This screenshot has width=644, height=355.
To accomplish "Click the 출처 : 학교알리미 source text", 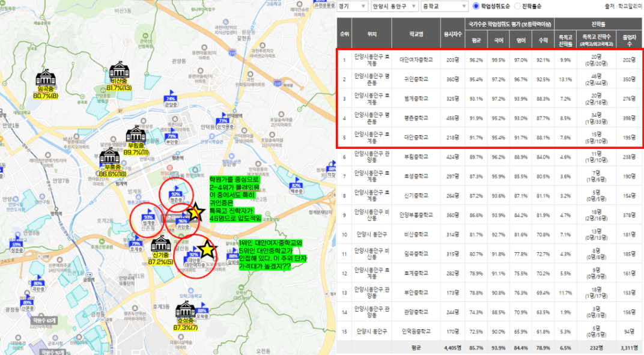I will pos(623,7).
